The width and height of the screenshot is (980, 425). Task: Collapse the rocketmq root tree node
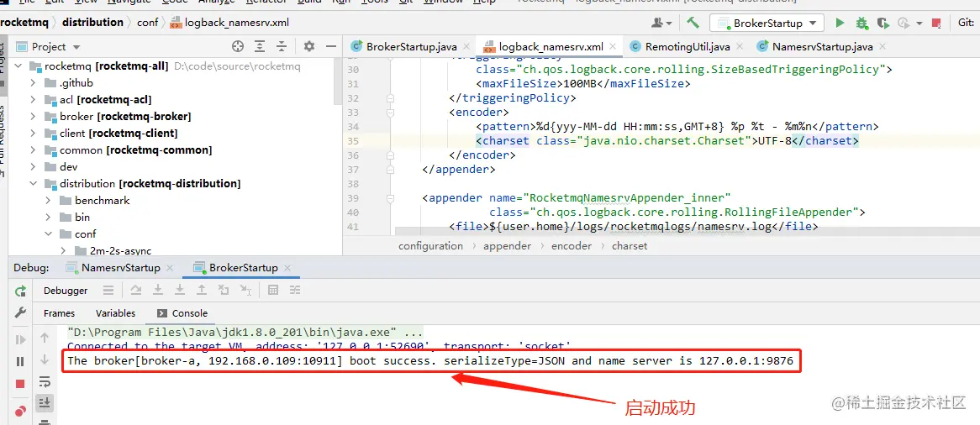tap(18, 66)
